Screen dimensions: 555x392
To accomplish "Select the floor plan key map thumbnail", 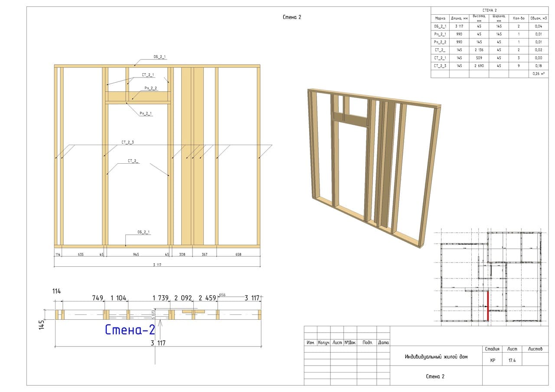I will coord(491,277).
